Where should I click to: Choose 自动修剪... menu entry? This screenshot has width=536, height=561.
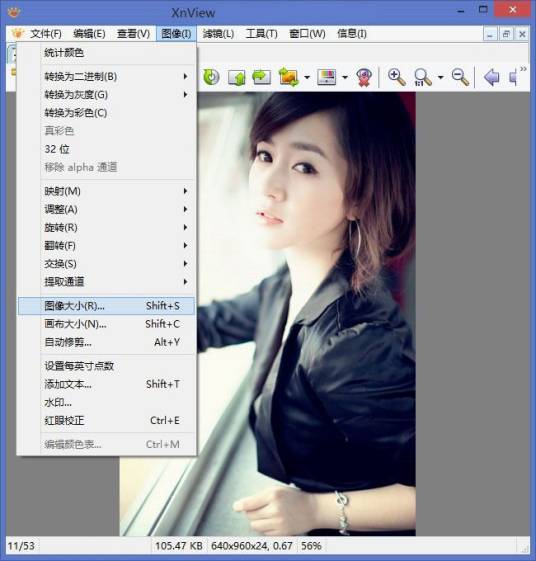click(x=106, y=342)
